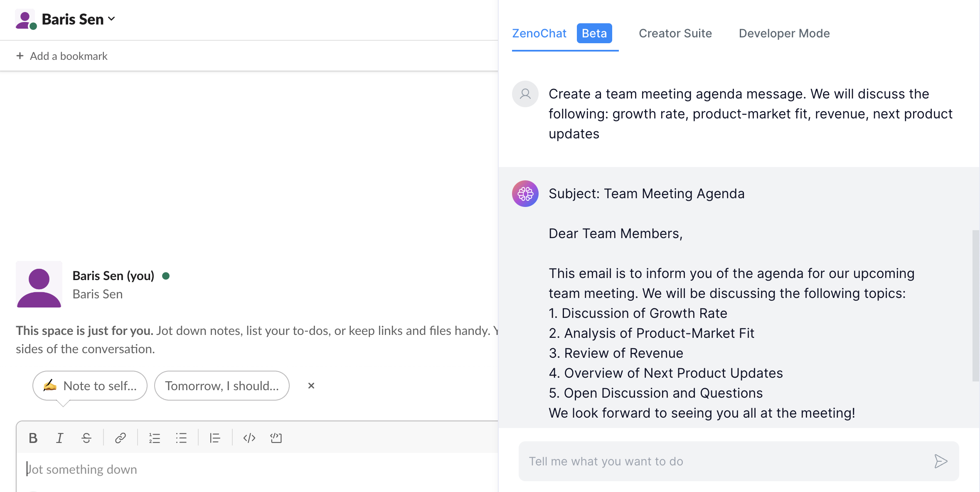
Task: Open Baris Sen's large profile picture
Action: (x=39, y=284)
